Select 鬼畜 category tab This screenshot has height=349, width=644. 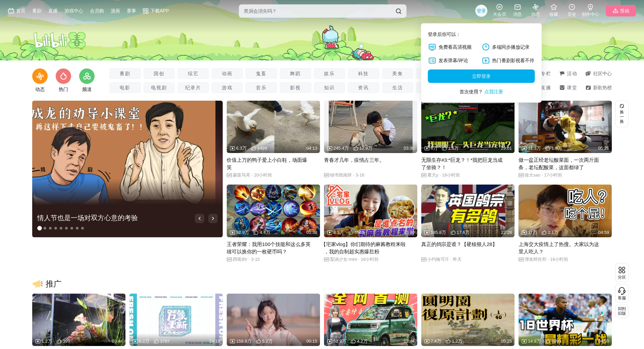(x=261, y=73)
